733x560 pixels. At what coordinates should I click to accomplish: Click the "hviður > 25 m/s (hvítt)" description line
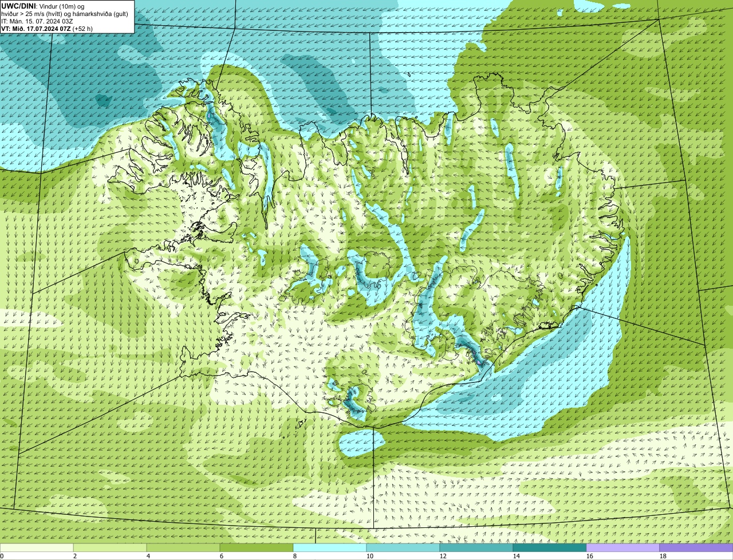click(66, 13)
